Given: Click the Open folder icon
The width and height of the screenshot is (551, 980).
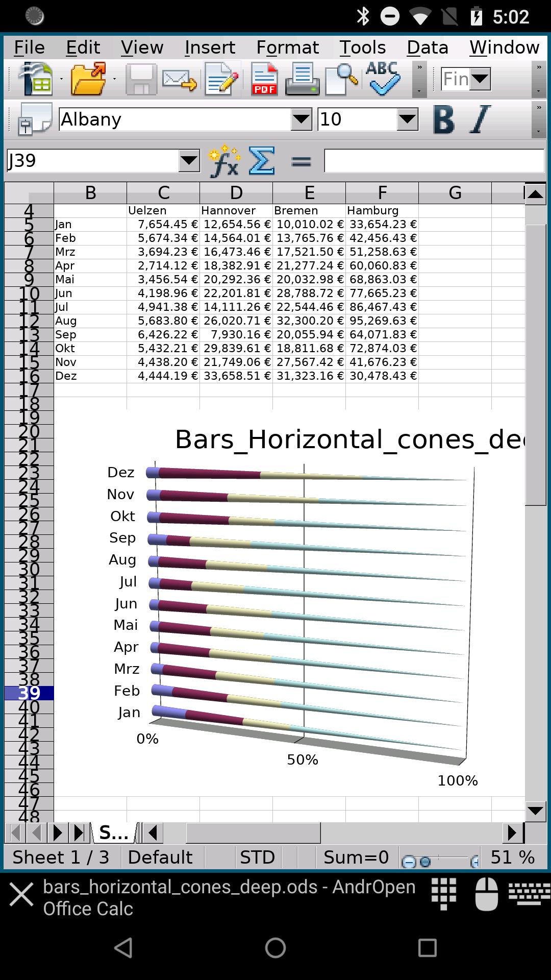Looking at the screenshot, I should point(89,79).
